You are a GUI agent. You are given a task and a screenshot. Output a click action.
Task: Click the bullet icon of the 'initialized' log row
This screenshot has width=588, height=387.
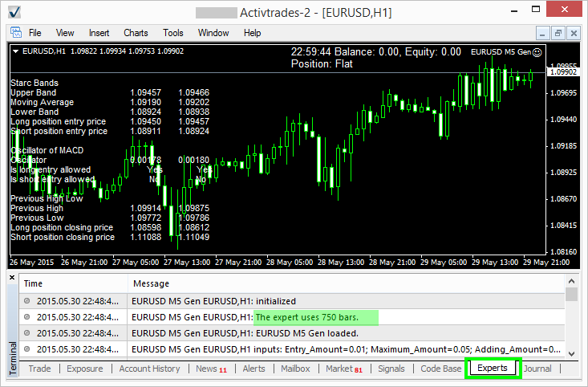(27, 301)
